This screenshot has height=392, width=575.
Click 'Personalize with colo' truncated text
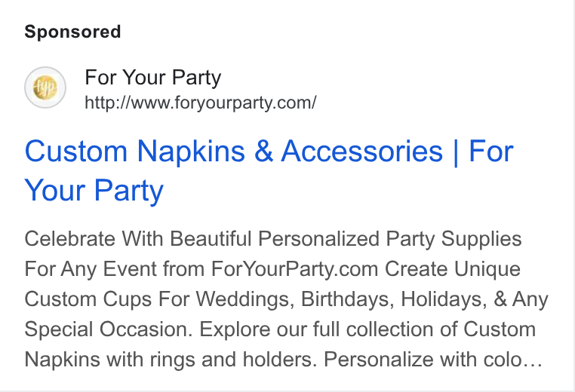click(423, 359)
